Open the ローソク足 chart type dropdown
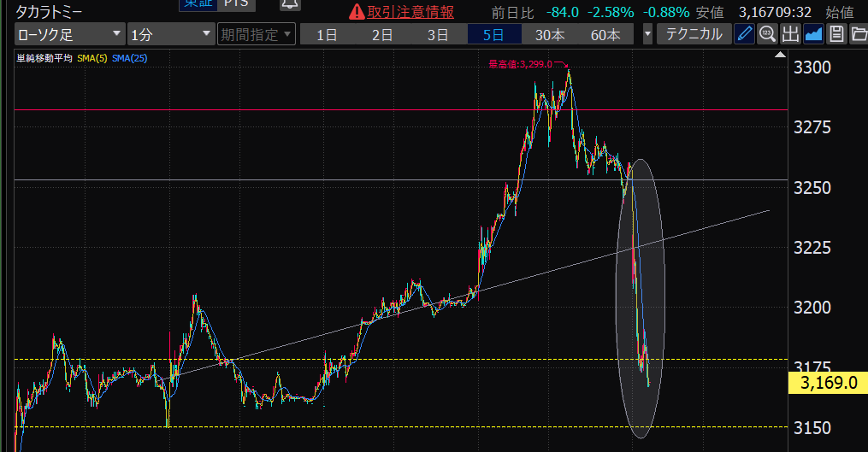This screenshot has width=868, height=452. (69, 35)
